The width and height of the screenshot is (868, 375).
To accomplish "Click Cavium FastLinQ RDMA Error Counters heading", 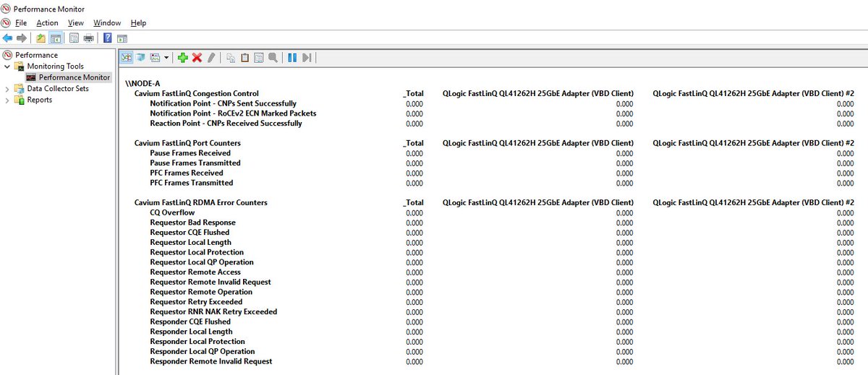I will (201, 203).
